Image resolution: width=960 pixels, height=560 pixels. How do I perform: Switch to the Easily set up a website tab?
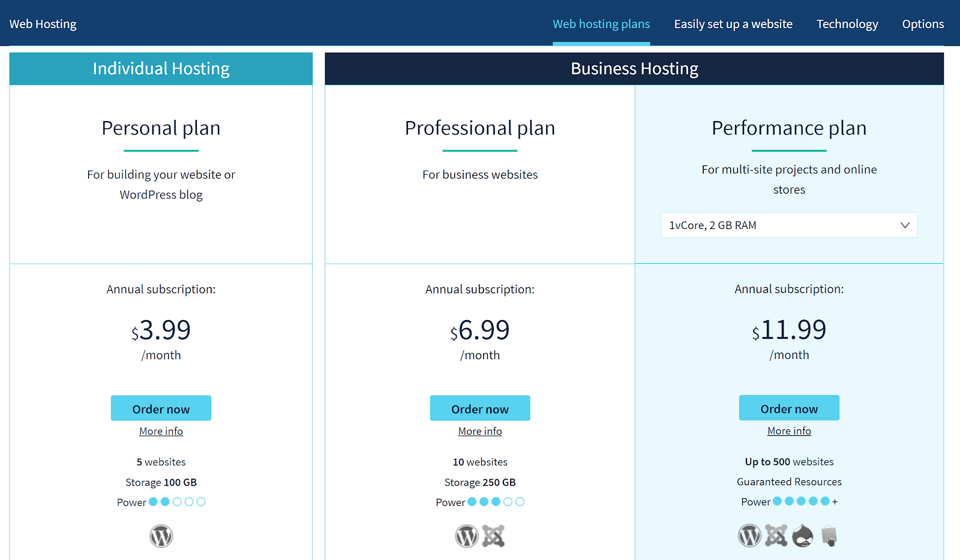coord(733,23)
